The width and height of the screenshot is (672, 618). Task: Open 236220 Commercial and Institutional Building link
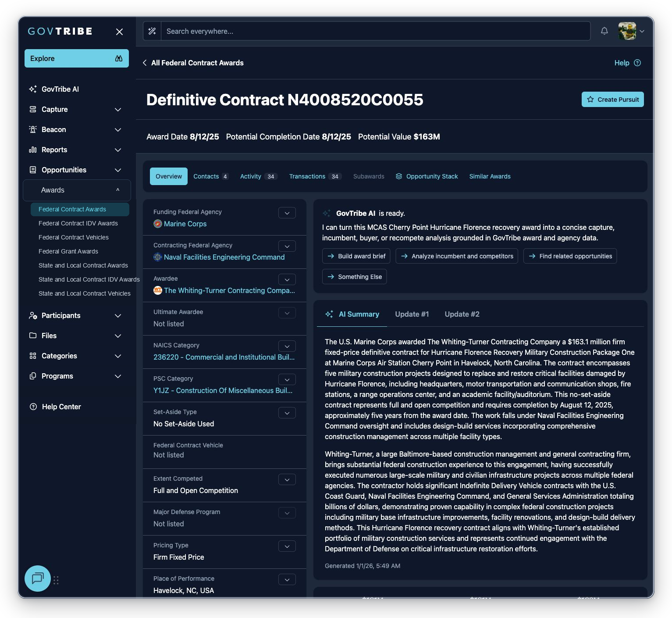click(224, 357)
